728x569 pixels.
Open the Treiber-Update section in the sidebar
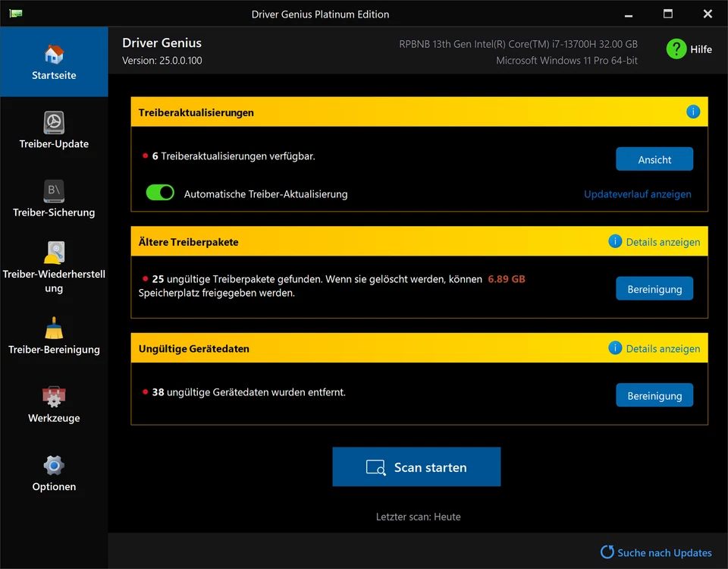(x=53, y=129)
